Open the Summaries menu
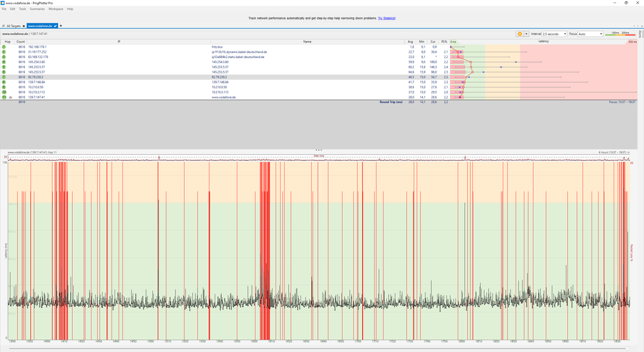644x352 pixels. 37,9
